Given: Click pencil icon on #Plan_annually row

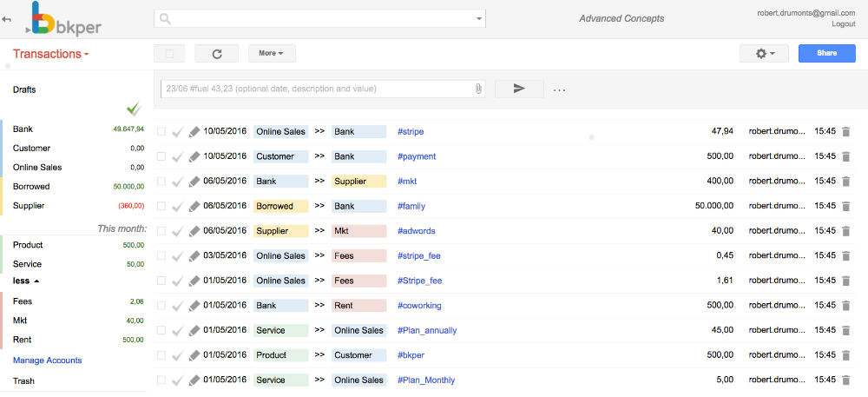Looking at the screenshot, I should pos(194,331).
